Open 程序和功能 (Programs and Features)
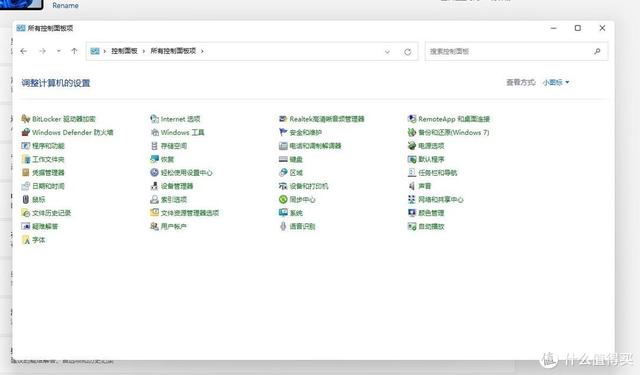 coord(43,146)
